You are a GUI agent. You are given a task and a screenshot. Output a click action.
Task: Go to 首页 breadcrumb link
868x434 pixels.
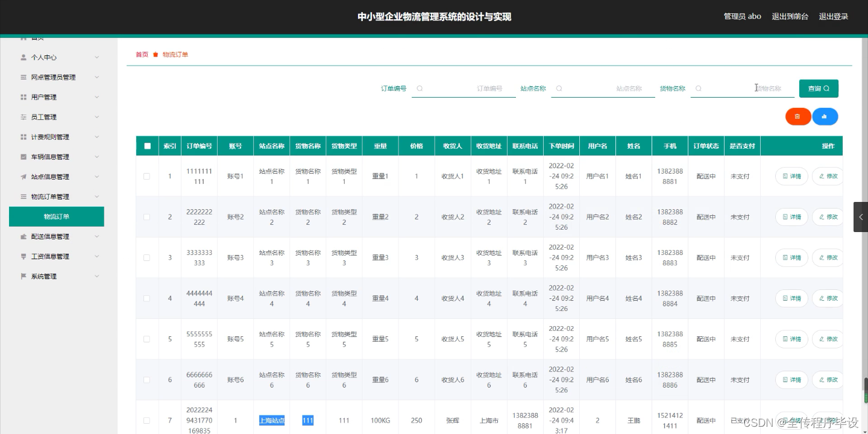142,54
